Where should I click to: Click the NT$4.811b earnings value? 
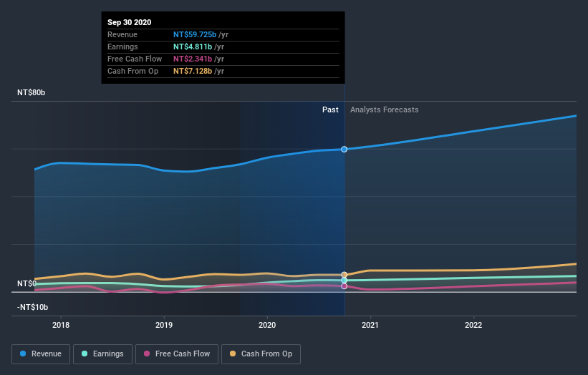(x=193, y=47)
